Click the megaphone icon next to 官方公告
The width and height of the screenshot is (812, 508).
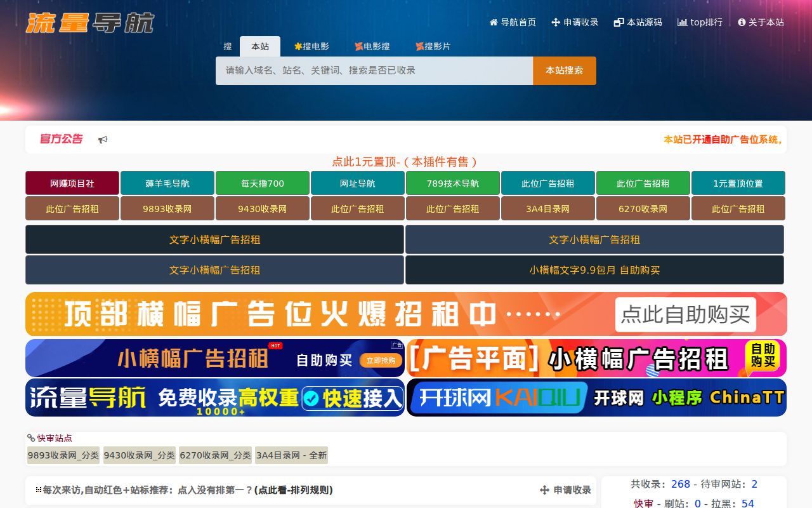tap(103, 139)
